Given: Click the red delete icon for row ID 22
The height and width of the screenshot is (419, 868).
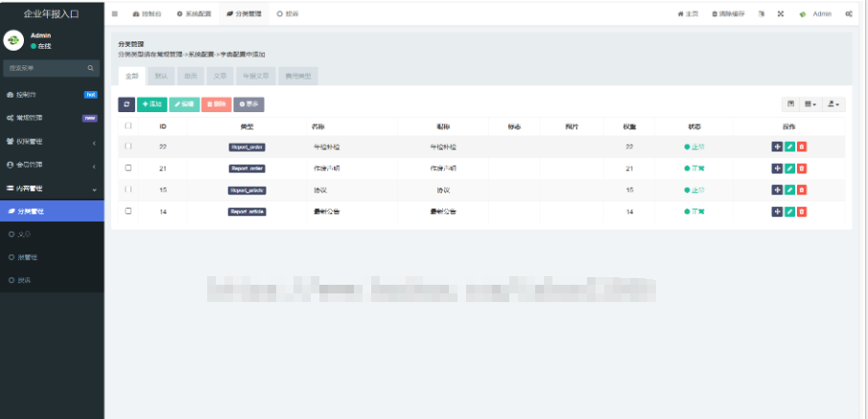Looking at the screenshot, I should pyautogui.click(x=802, y=147).
